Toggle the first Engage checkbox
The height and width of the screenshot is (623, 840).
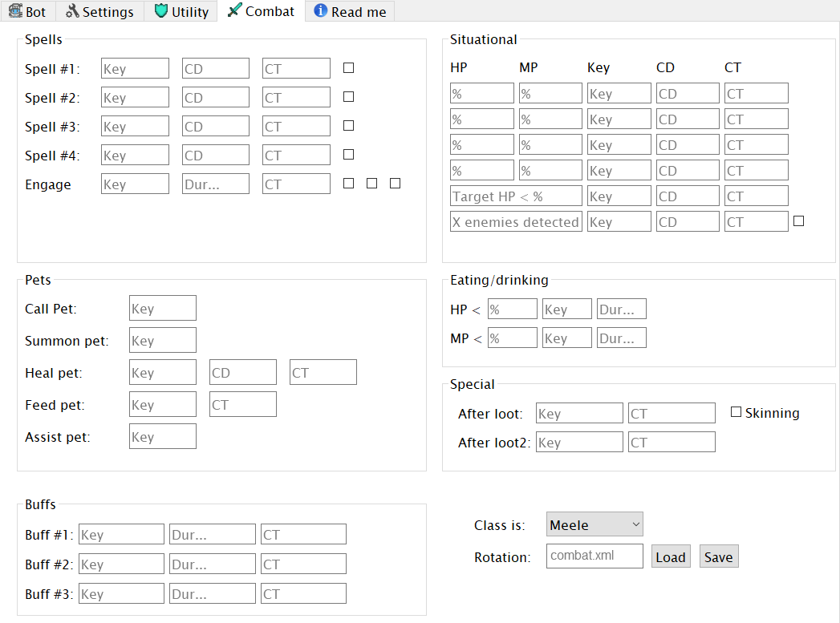tap(349, 184)
